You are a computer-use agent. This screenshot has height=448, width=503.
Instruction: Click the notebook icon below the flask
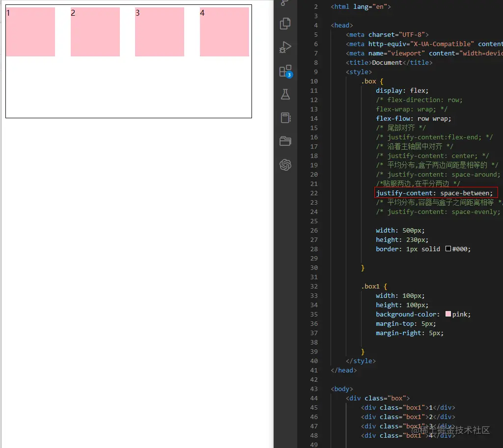click(x=285, y=118)
